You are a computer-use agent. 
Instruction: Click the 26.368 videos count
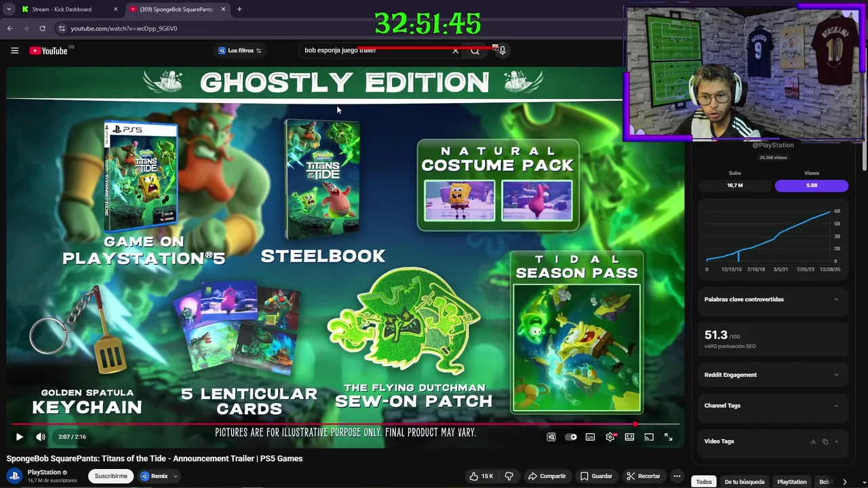[773, 157]
